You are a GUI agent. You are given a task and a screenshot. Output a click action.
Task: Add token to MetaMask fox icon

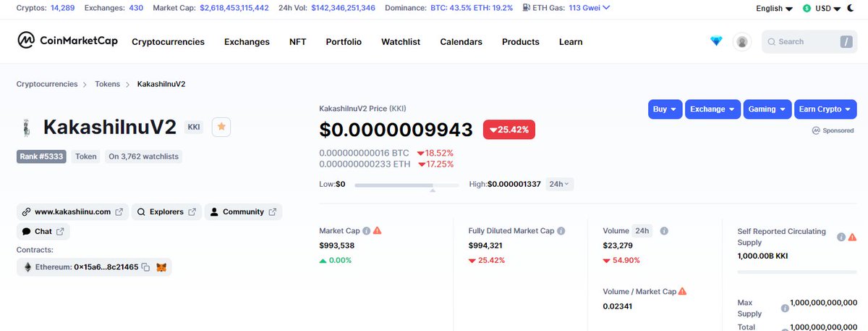point(162,267)
